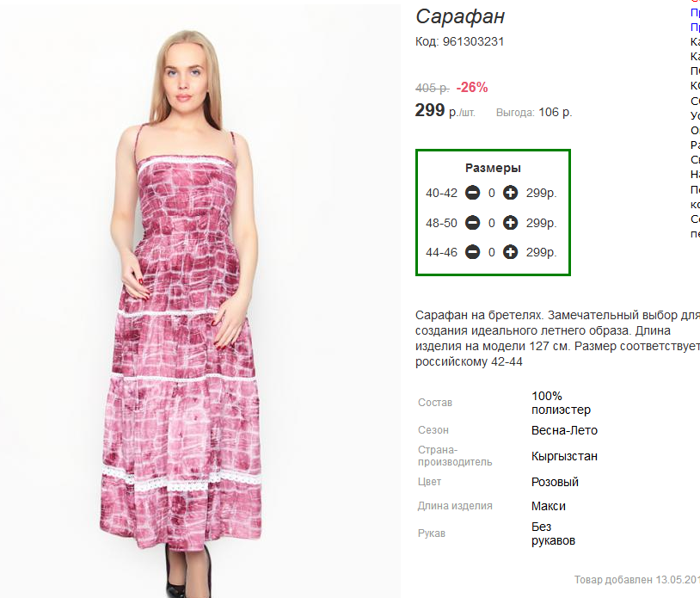Viewport: 700px width, 598px height.
Task: Click the Весна-Лето season value
Action: tap(564, 430)
